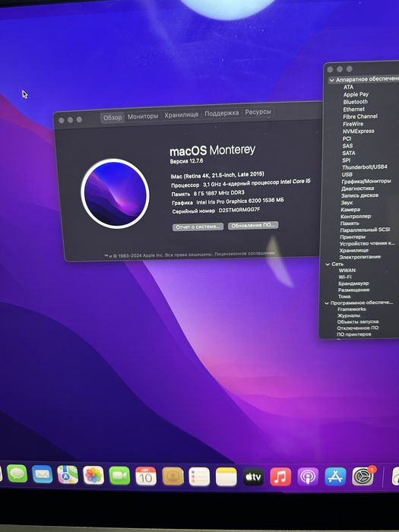The width and height of the screenshot is (399, 532).
Task: Select the Запись дисков entry
Action: click(x=359, y=195)
